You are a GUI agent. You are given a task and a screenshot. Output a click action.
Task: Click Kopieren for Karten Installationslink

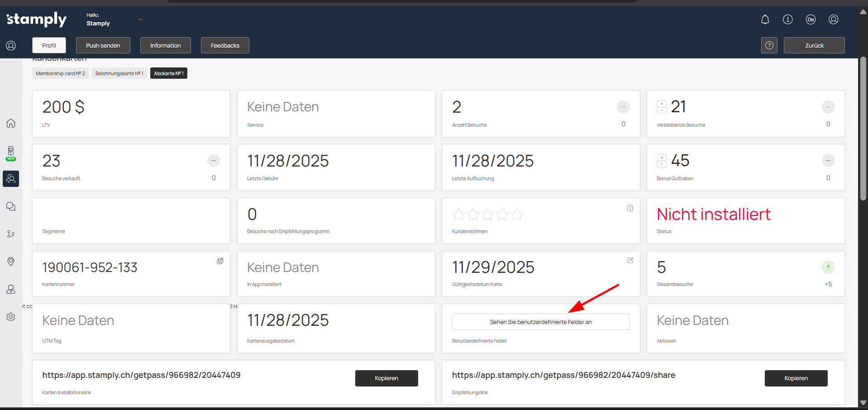[x=386, y=378]
